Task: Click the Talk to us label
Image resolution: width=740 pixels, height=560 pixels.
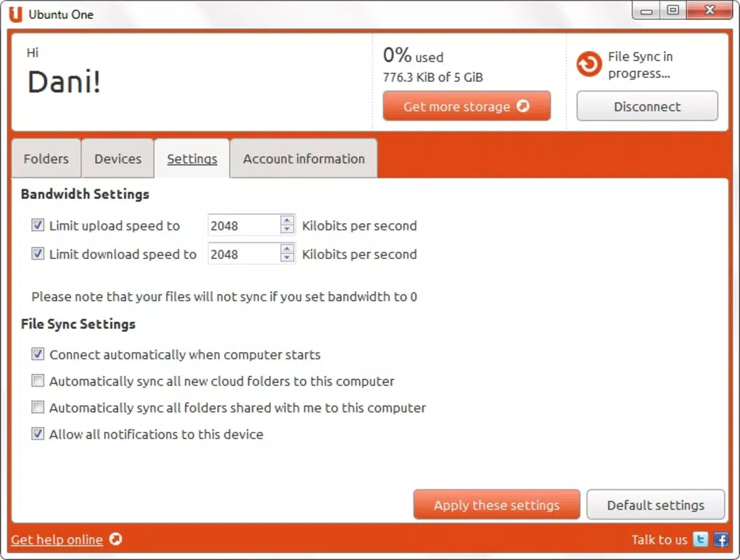Action: tap(659, 539)
